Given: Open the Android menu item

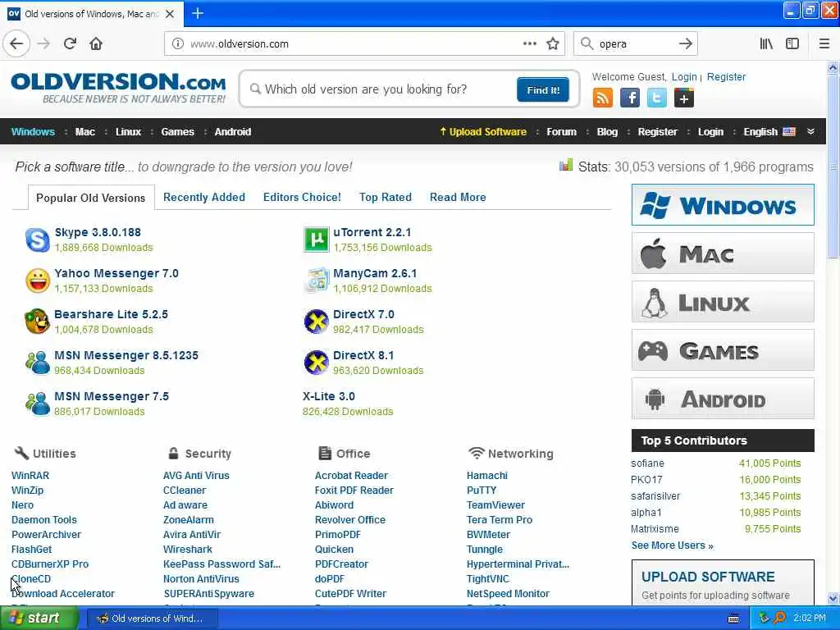Looking at the screenshot, I should click(232, 132).
